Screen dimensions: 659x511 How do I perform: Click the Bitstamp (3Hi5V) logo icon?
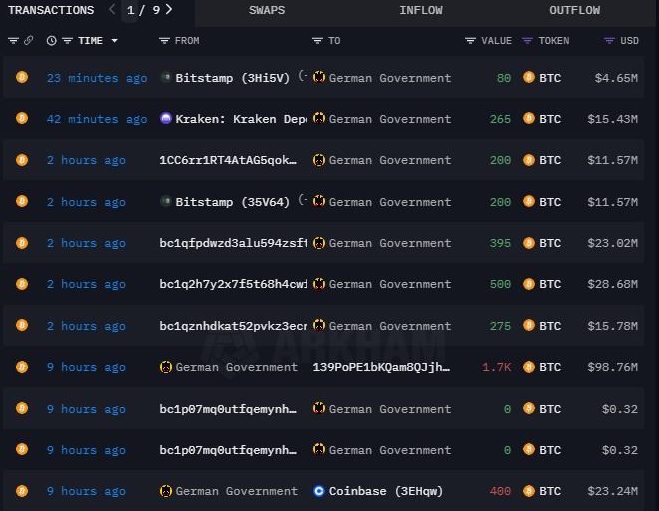pyautogui.click(x=166, y=77)
